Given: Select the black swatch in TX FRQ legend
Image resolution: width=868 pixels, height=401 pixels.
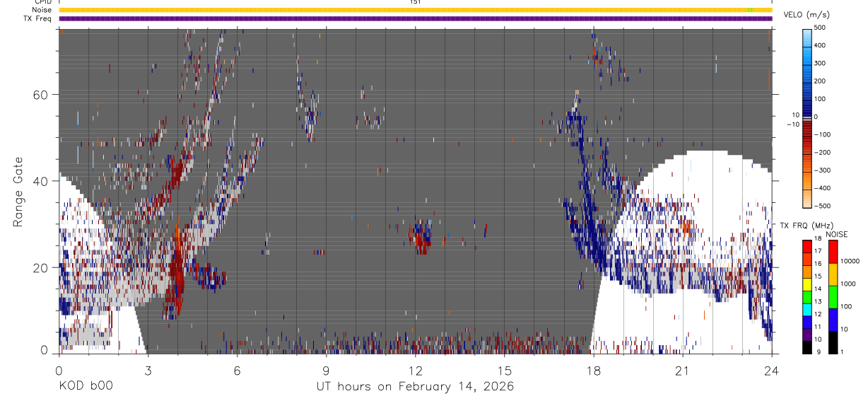Looking at the screenshot, I should click(807, 347).
